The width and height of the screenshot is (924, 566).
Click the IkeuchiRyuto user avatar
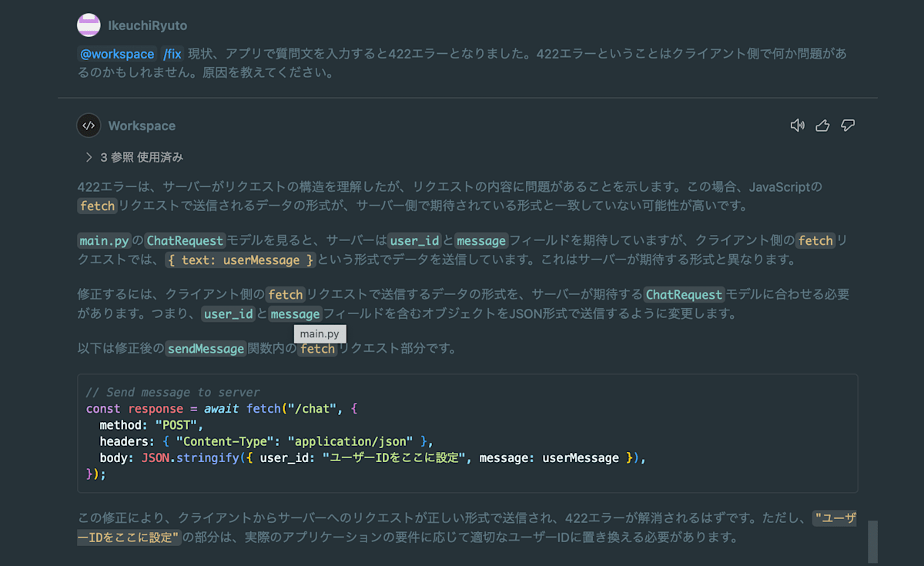89,25
